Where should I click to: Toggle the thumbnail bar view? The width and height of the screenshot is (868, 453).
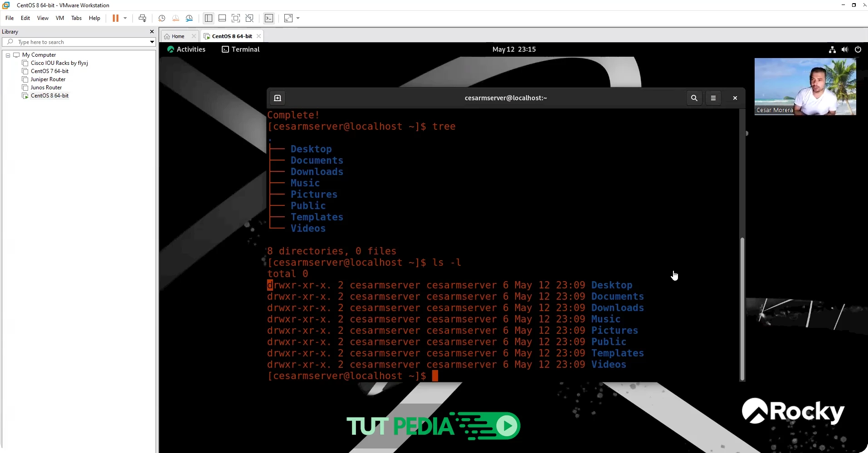click(222, 18)
